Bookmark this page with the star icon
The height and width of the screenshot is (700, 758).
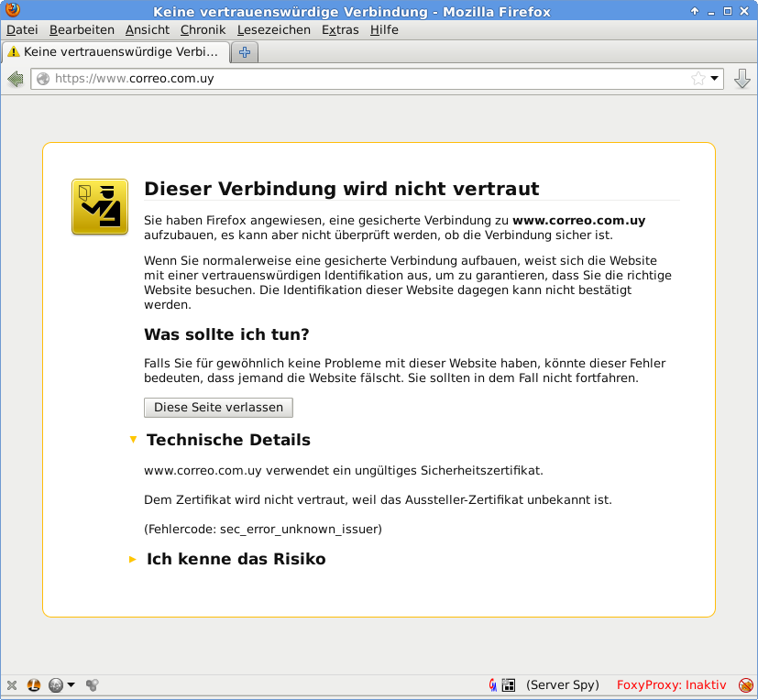[x=698, y=79]
